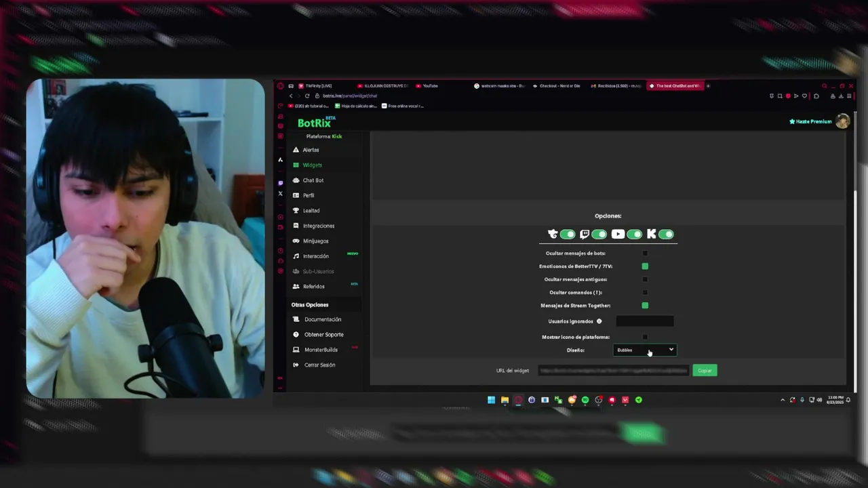Click the Copiar button
Viewport: 868px width, 488px height.
coord(705,371)
